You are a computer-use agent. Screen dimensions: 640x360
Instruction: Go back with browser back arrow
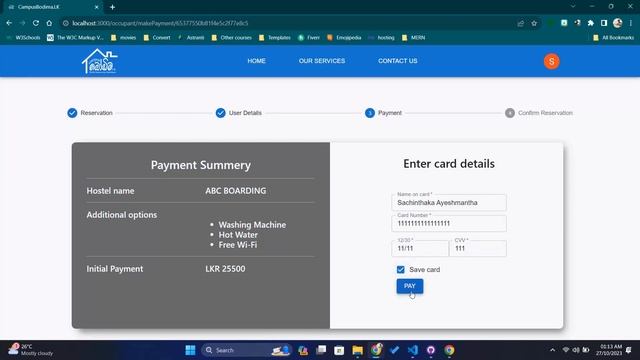click(x=9, y=23)
